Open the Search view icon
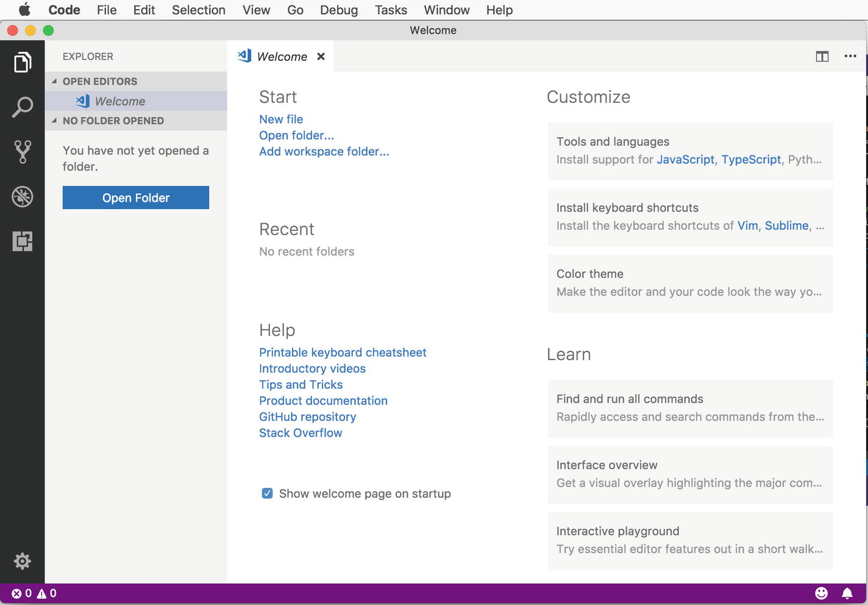868x605 pixels. [23, 107]
